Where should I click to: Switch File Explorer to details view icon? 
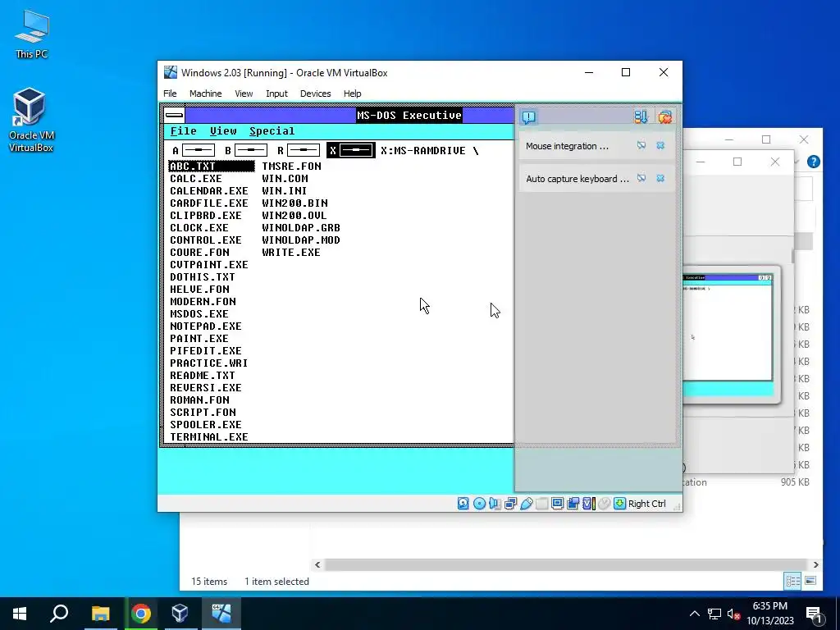click(793, 581)
